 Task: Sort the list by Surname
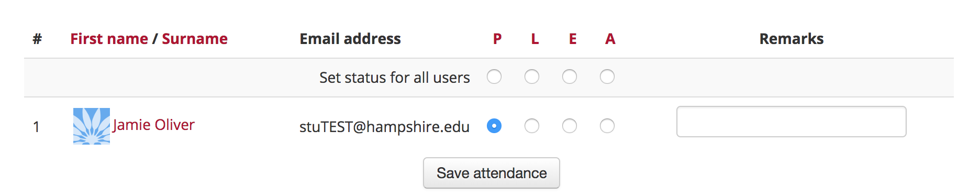click(195, 39)
